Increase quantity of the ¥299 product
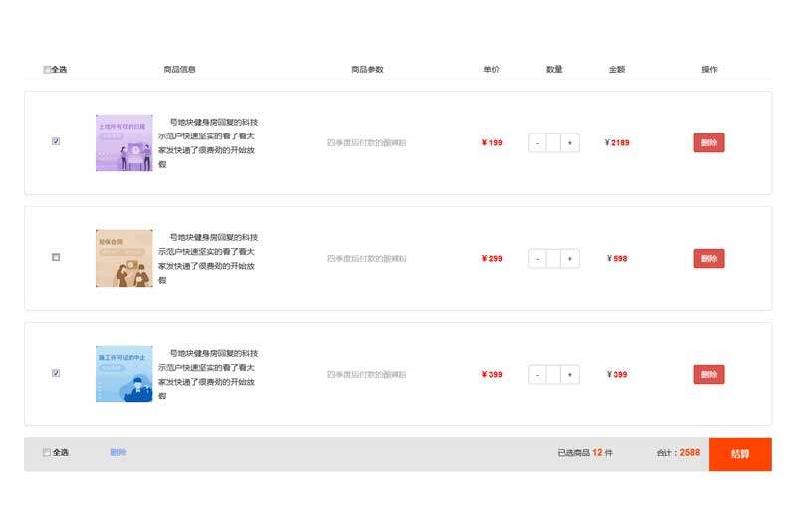 point(570,259)
